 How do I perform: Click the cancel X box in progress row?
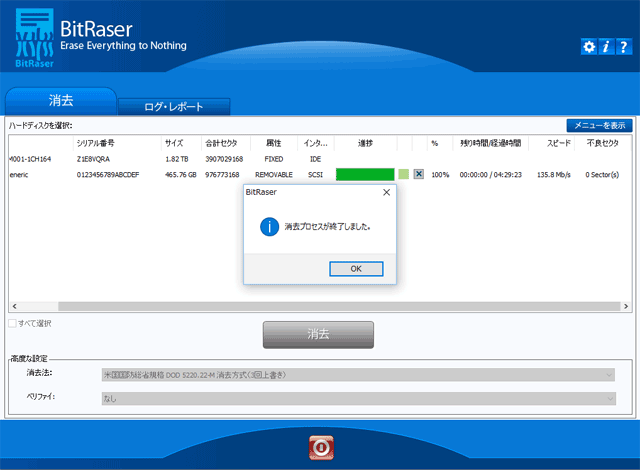[418, 174]
